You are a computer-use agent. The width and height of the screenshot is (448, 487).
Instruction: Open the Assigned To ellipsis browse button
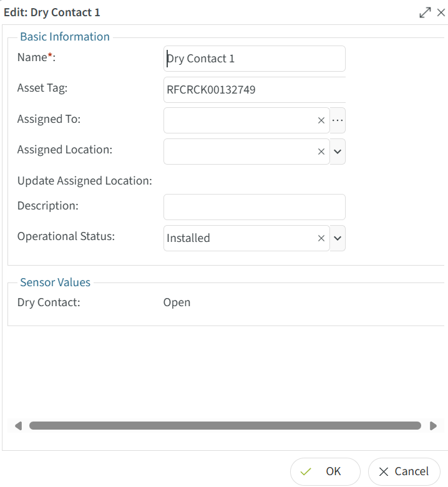point(338,120)
